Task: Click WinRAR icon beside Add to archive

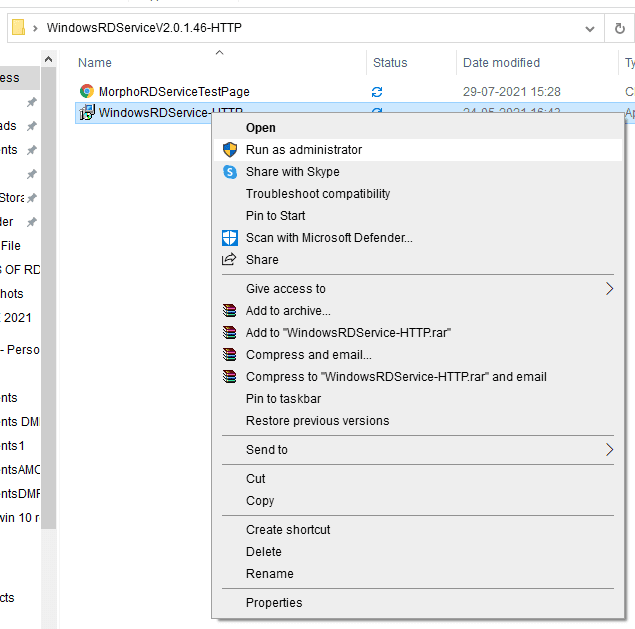Action: pos(229,311)
